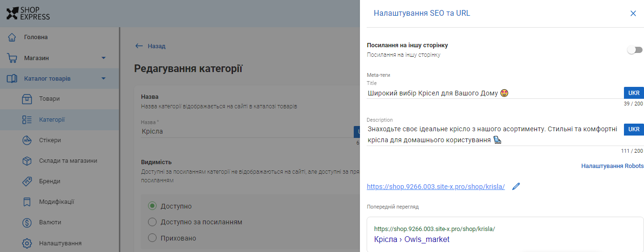Click the back arrow icon next to Назад

pos(139,46)
